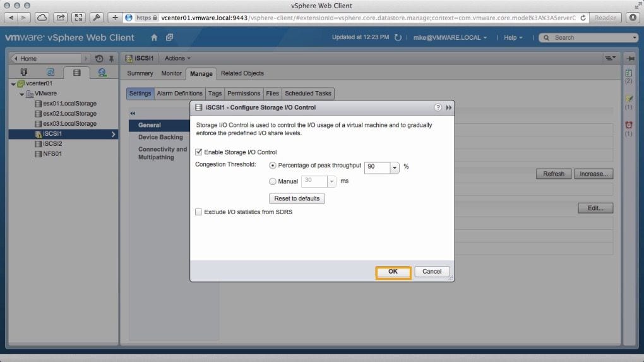Select Manual congestion threshold option
The width and height of the screenshot is (644, 362).
click(273, 181)
